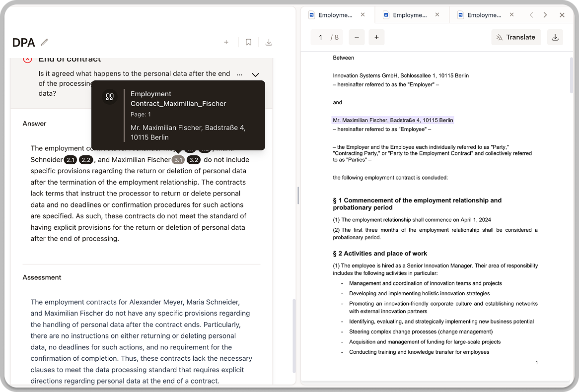
Task: Zoom in using the plus icon
Action: tap(376, 37)
